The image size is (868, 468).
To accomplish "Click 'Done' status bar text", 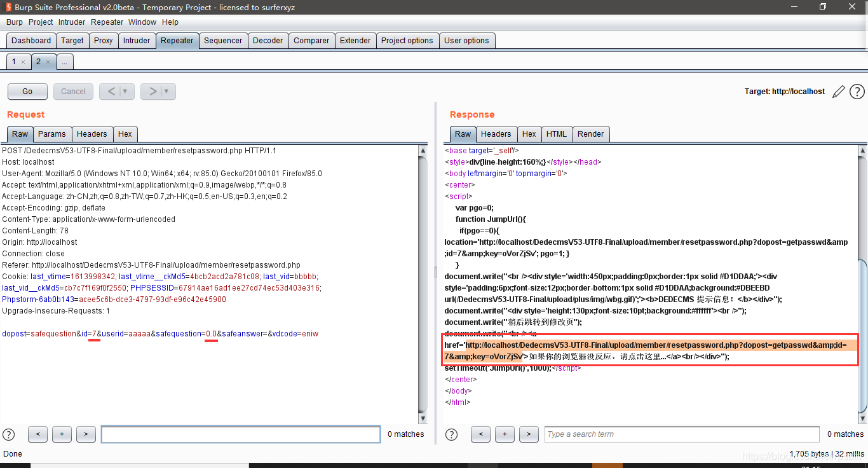I will 13,454.
